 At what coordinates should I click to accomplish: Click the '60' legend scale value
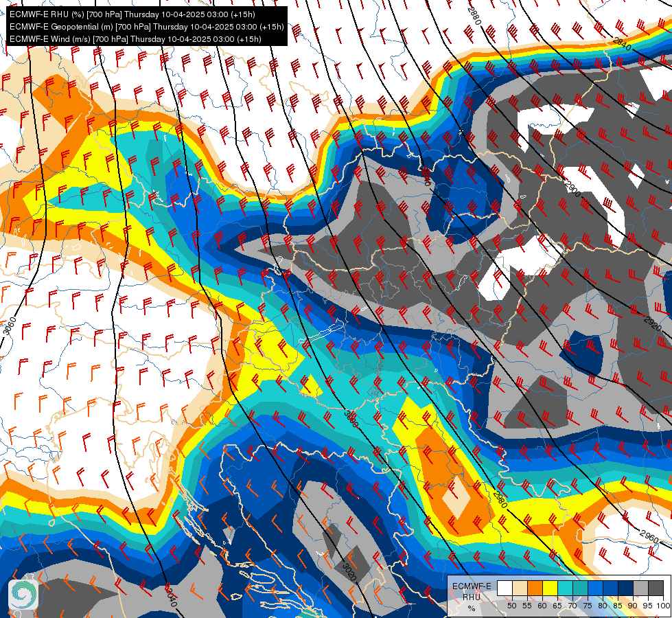coord(542,606)
